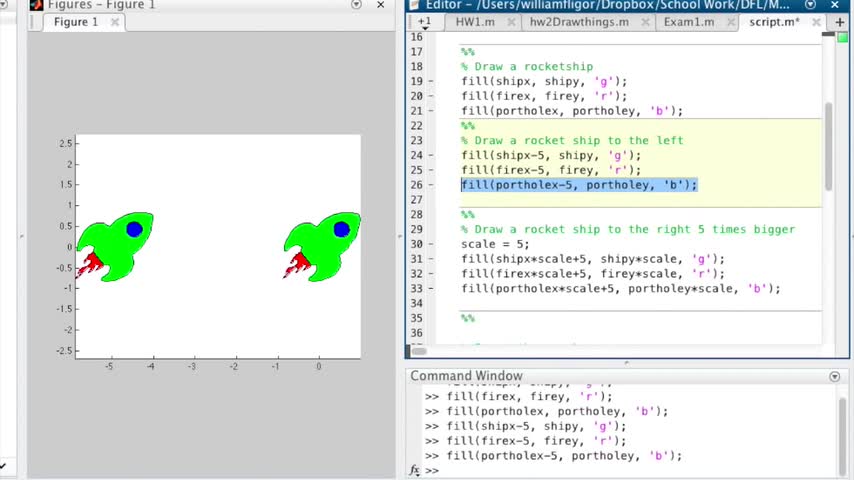Click 'fill(portholex-5' Command Window history line
Image resolution: width=854 pixels, height=480 pixels.
click(x=564, y=455)
